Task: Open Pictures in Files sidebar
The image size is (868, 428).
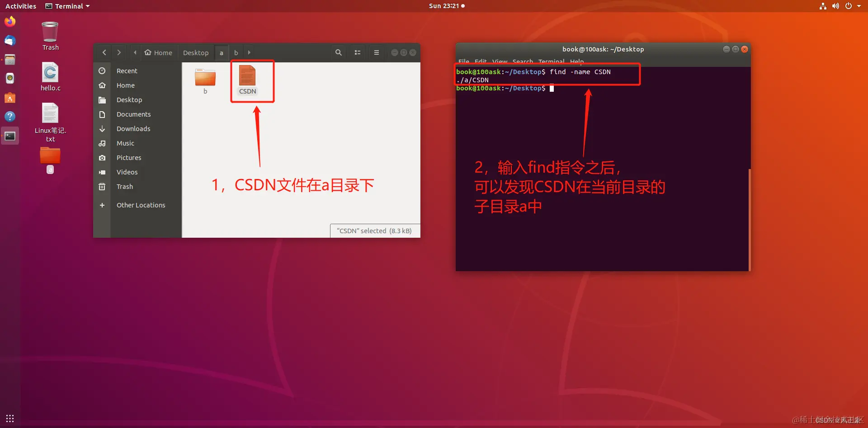Action: point(137,158)
